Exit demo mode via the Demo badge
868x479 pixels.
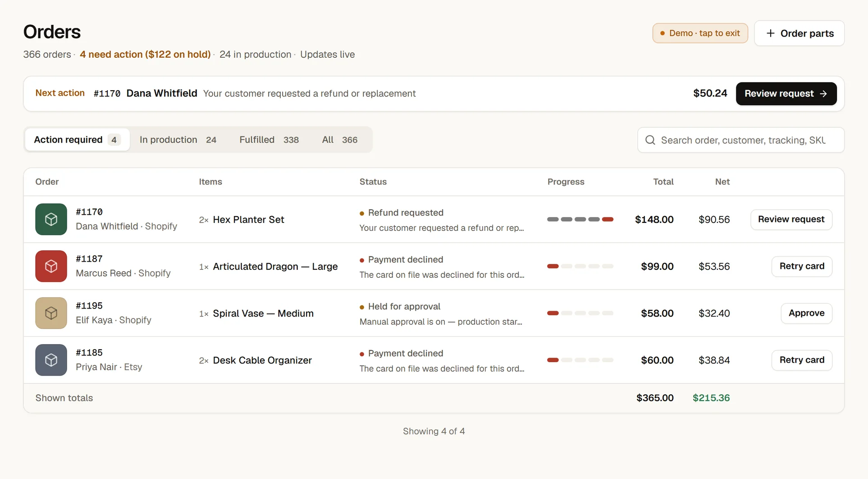(x=700, y=33)
